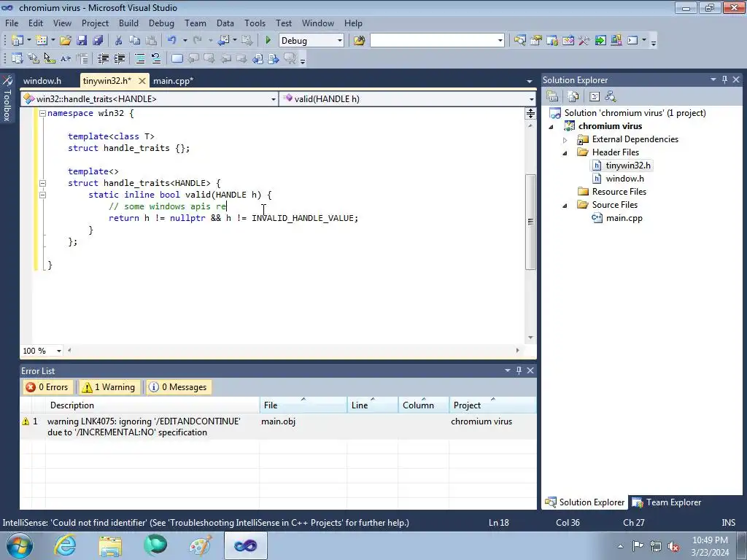Toggle the 0 Messages filter

[179, 387]
